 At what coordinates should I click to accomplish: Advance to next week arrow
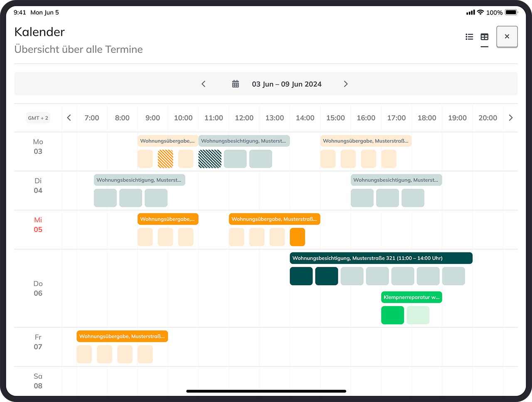pyautogui.click(x=345, y=84)
